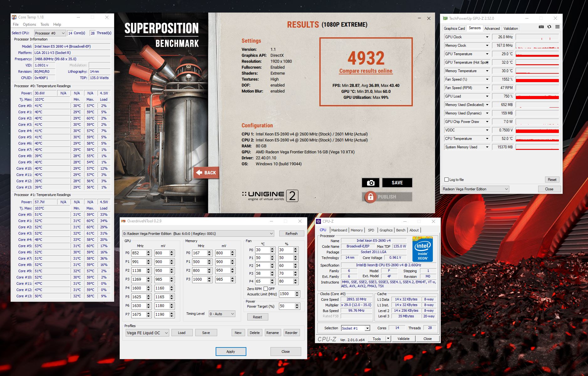The width and height of the screenshot is (588, 376).
Task: Click the Delete profile button
Action: pos(255,333)
